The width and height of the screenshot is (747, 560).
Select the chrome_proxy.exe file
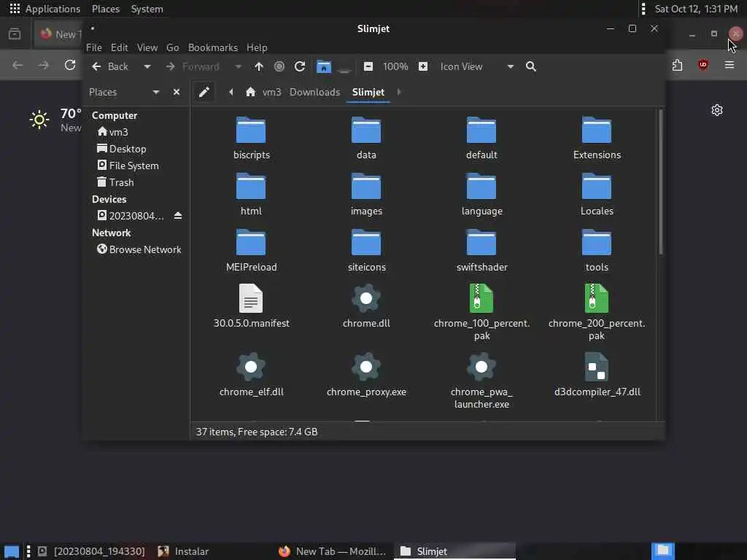[366, 375]
